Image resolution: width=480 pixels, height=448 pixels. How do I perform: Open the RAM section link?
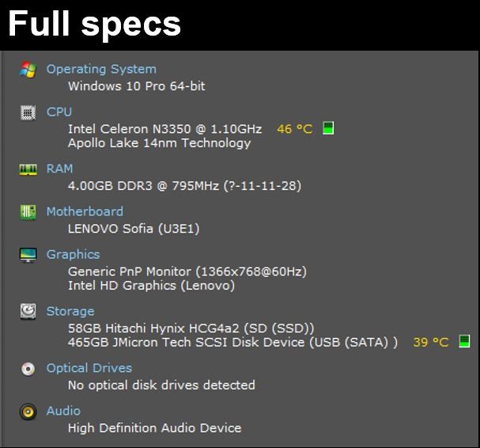pyautogui.click(x=59, y=169)
